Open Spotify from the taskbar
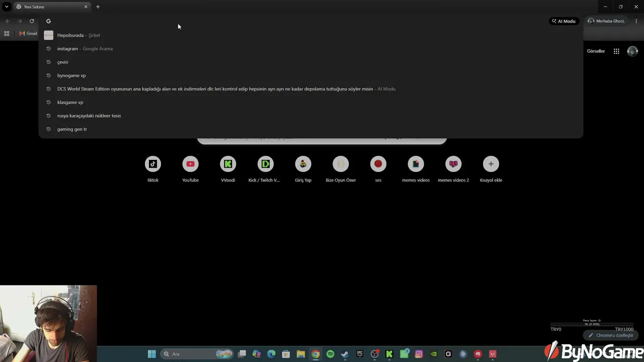The width and height of the screenshot is (644, 362). point(330,354)
